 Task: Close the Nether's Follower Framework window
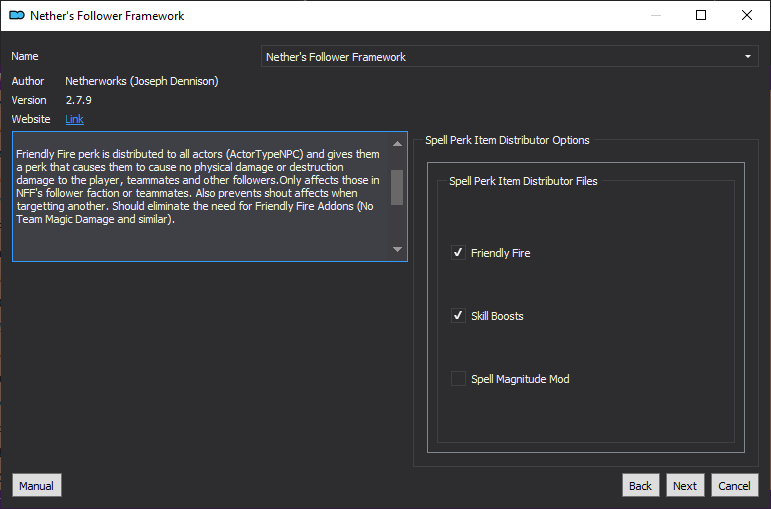click(746, 15)
